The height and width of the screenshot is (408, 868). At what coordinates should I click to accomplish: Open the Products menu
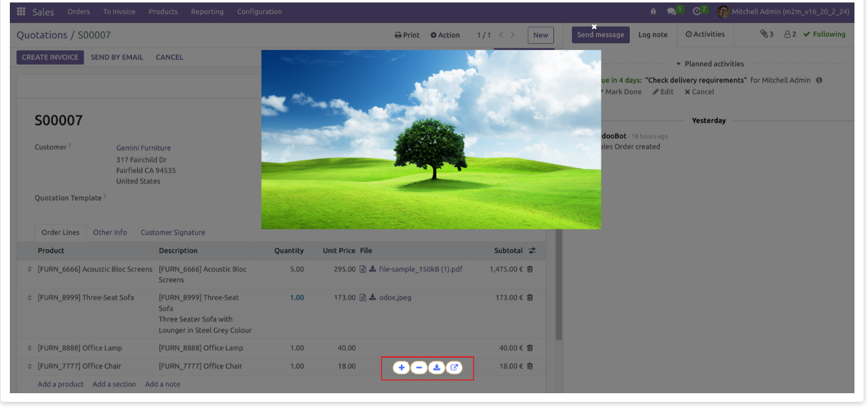pos(163,12)
